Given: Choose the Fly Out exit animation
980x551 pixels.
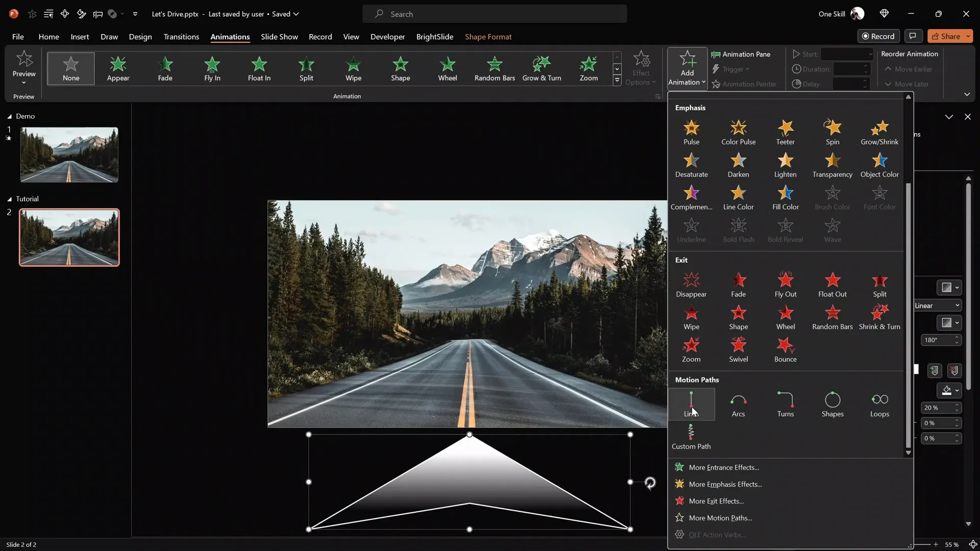Looking at the screenshot, I should coord(785,285).
